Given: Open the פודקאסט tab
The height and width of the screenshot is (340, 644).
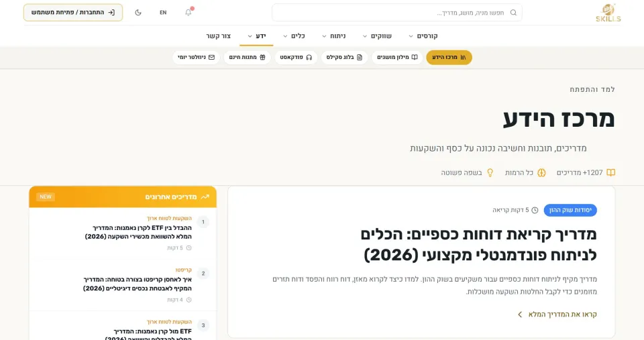Looking at the screenshot, I should [296, 58].
